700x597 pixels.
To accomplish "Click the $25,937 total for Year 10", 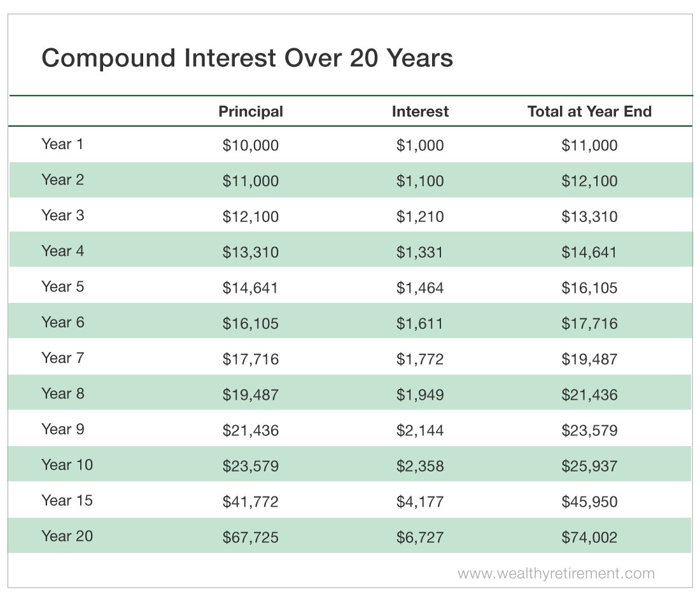I will pyautogui.click(x=589, y=466).
